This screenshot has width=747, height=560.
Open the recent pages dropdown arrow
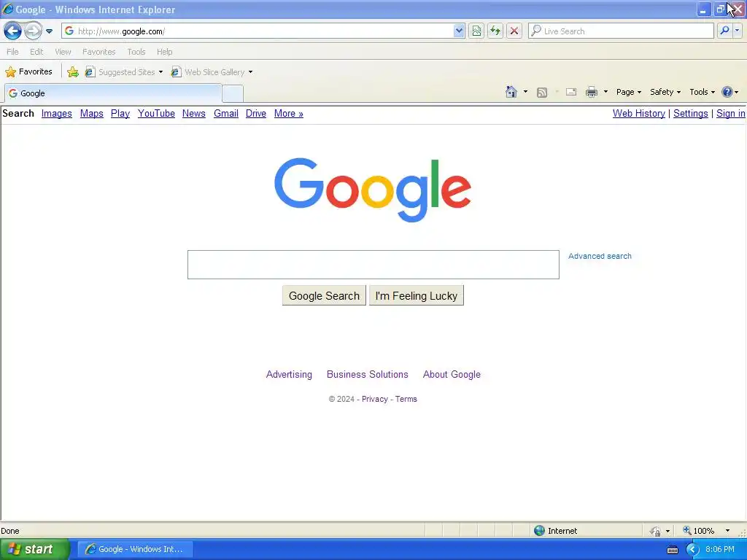tap(49, 31)
